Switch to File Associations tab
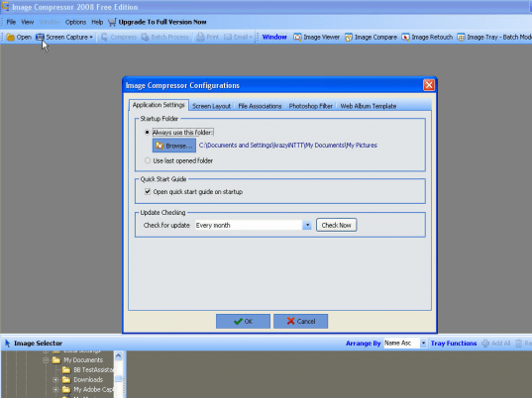532x398 pixels. pos(260,106)
